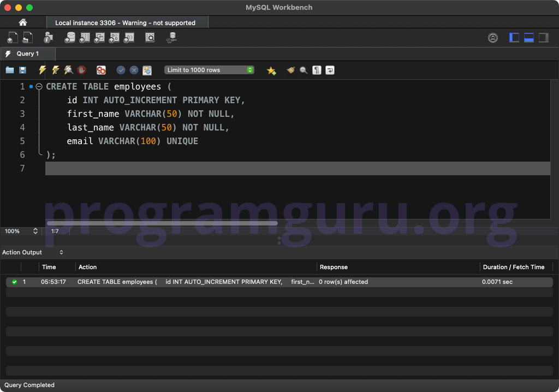
Task: Create a new stored procedure icon
Action: coord(114,38)
